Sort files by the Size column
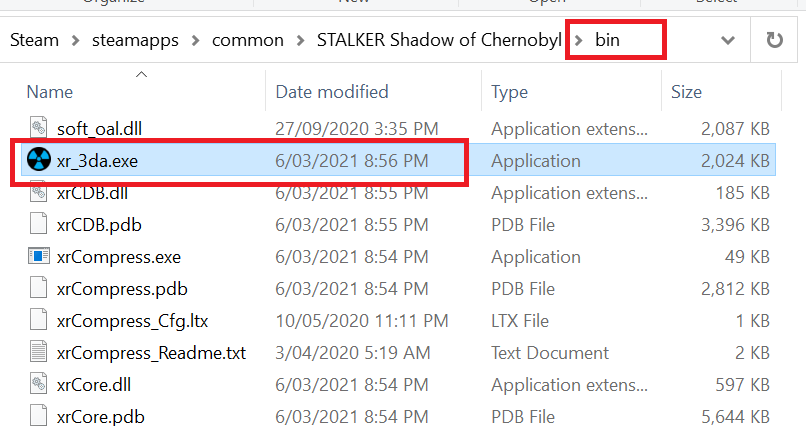This screenshot has width=806, height=426. [686, 92]
